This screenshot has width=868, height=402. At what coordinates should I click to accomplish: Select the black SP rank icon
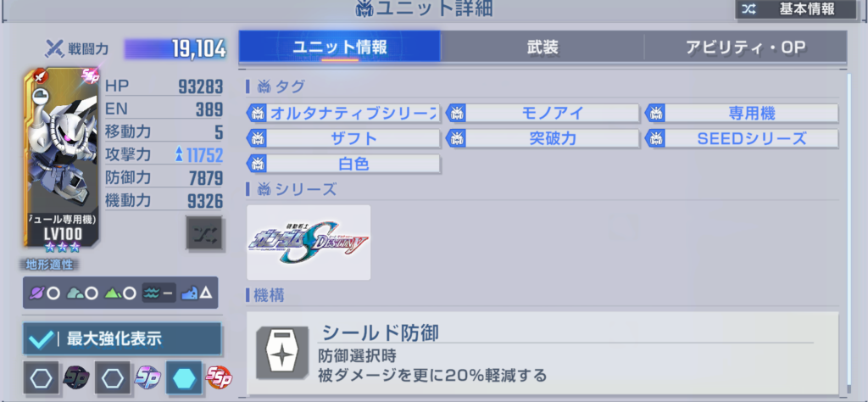point(76,378)
